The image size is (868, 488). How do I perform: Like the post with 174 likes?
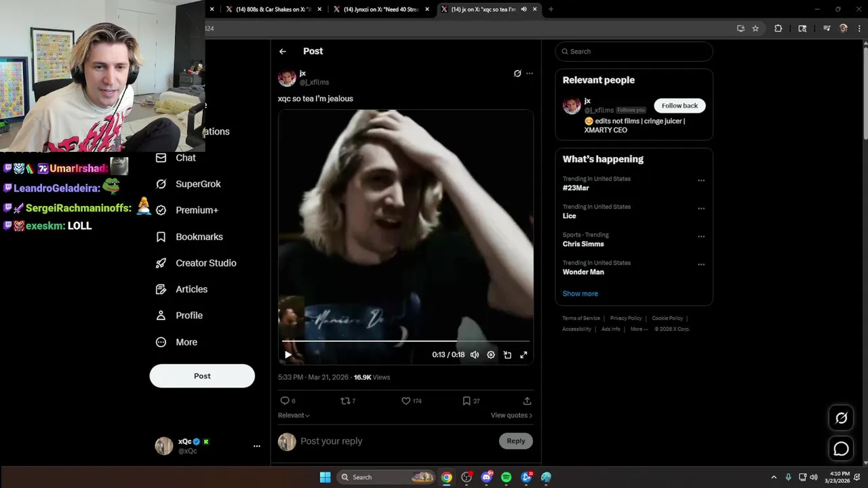[412, 401]
